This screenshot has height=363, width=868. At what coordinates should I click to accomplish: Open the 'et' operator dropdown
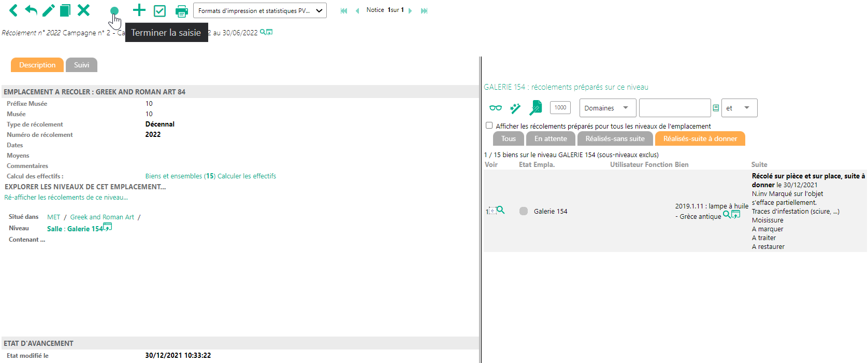[739, 108]
